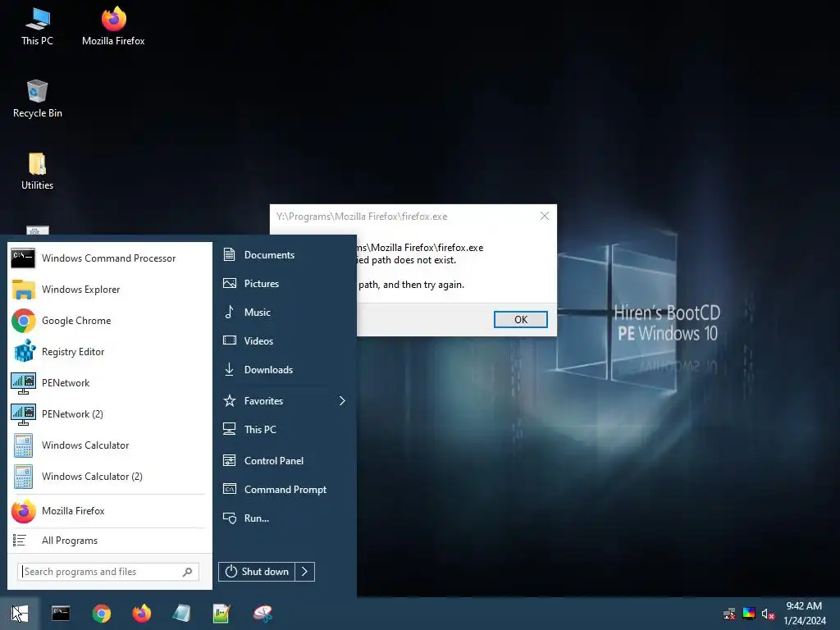Launch Mozilla Firefox pinned in Start menu
Viewport: 840px width, 630px height.
[110, 511]
